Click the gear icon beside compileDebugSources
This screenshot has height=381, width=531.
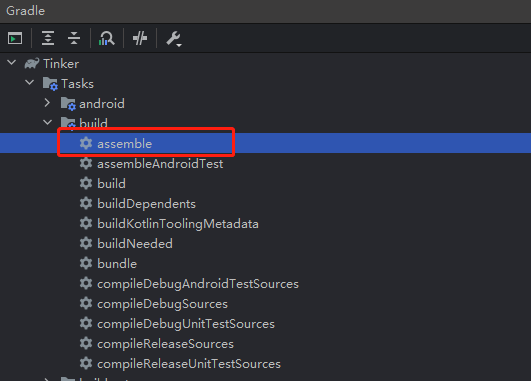86,304
